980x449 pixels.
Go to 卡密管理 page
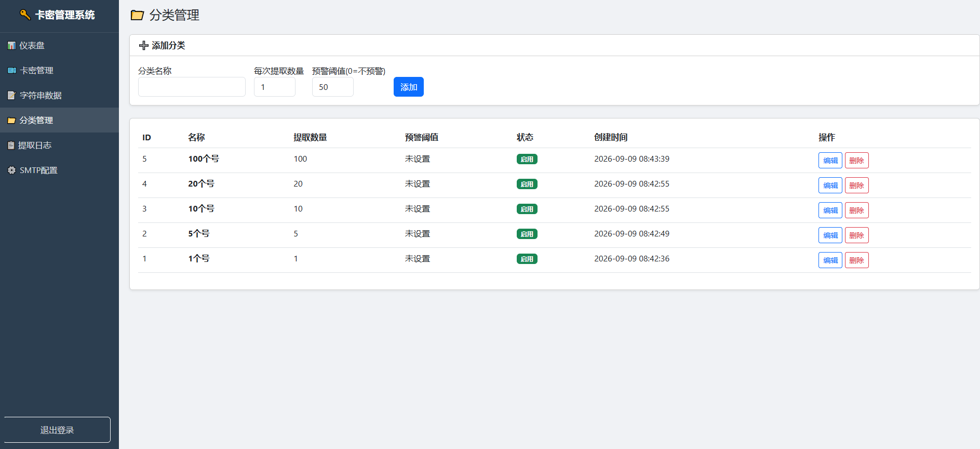pos(59,70)
